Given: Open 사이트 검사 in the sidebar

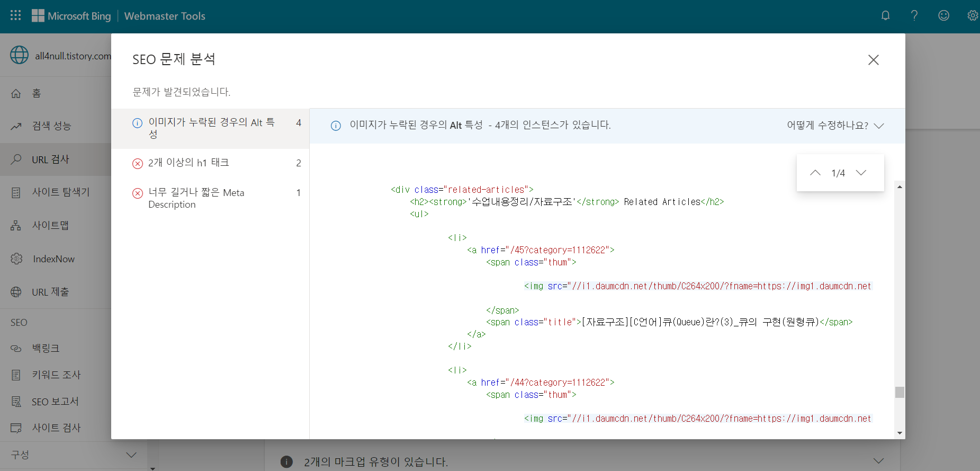Looking at the screenshot, I should [x=56, y=428].
